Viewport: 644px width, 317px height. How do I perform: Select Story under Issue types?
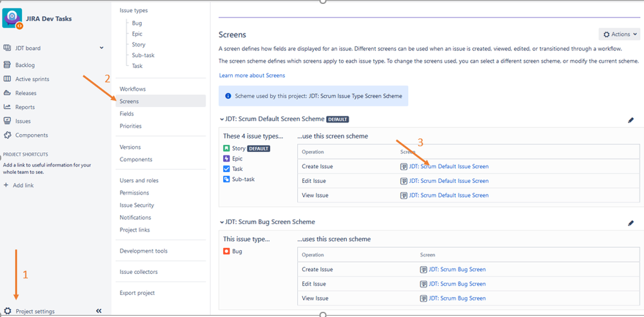(139, 44)
